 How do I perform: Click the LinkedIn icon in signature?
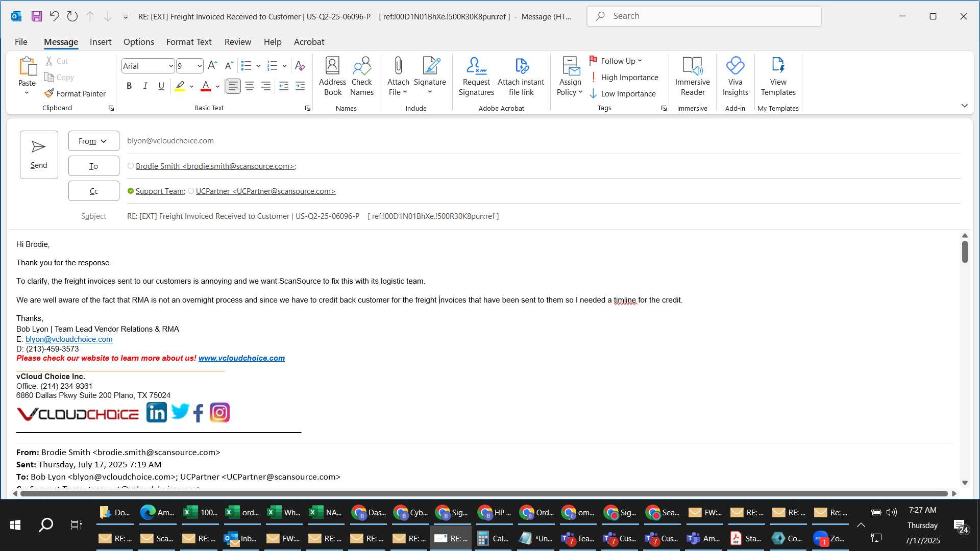[156, 412]
